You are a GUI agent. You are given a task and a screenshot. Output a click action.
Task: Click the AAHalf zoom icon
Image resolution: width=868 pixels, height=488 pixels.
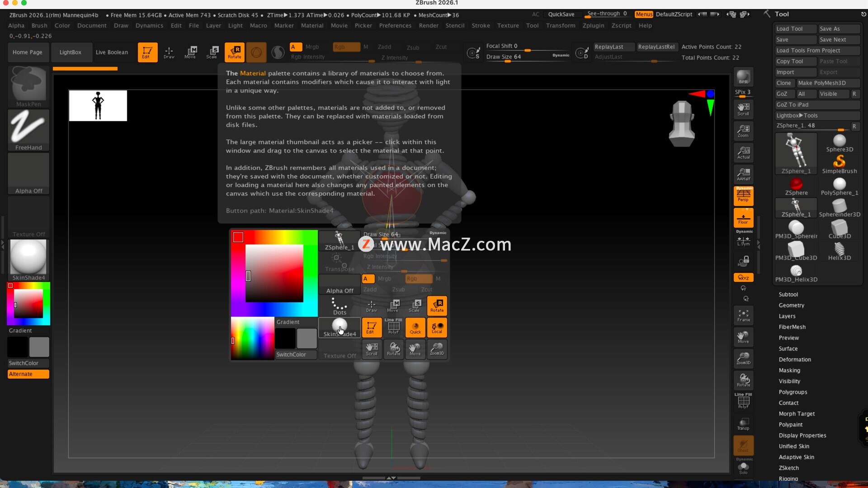pyautogui.click(x=743, y=174)
